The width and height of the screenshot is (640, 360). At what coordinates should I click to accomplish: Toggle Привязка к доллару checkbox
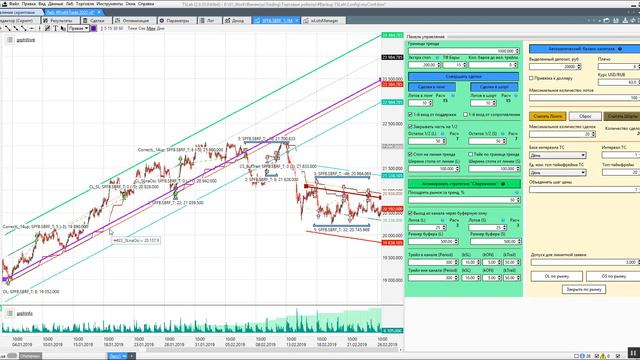click(x=531, y=78)
